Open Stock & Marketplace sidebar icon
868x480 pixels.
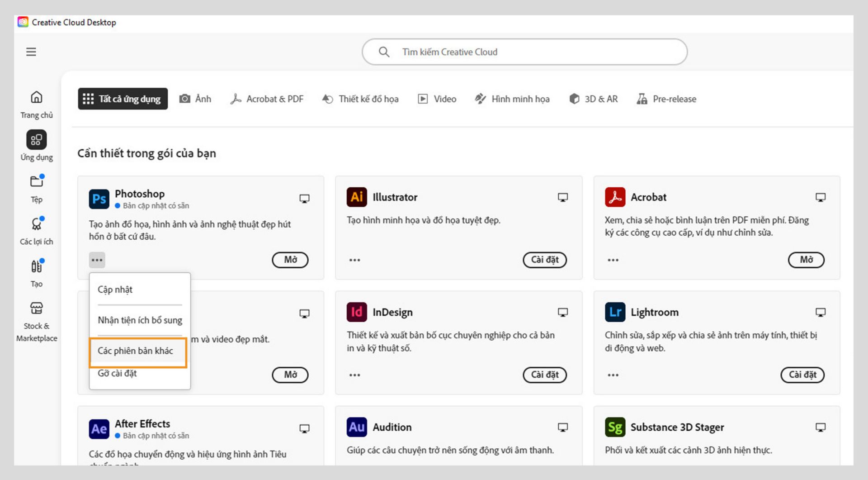[x=37, y=309]
